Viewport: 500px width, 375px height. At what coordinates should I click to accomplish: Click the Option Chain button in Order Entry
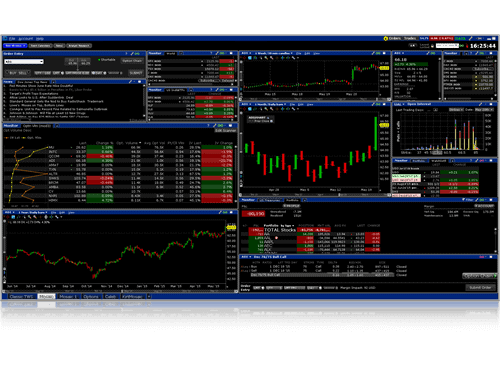pyautogui.click(x=132, y=61)
